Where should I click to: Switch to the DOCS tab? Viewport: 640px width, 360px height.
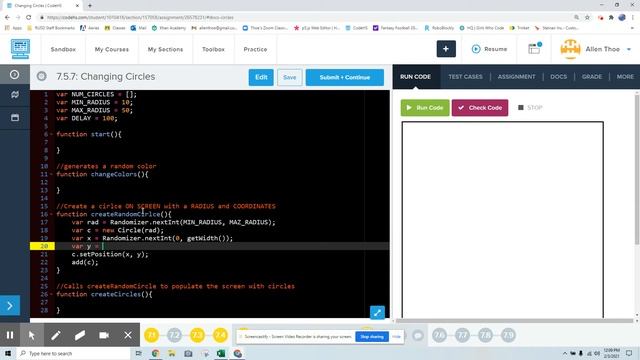[558, 76]
